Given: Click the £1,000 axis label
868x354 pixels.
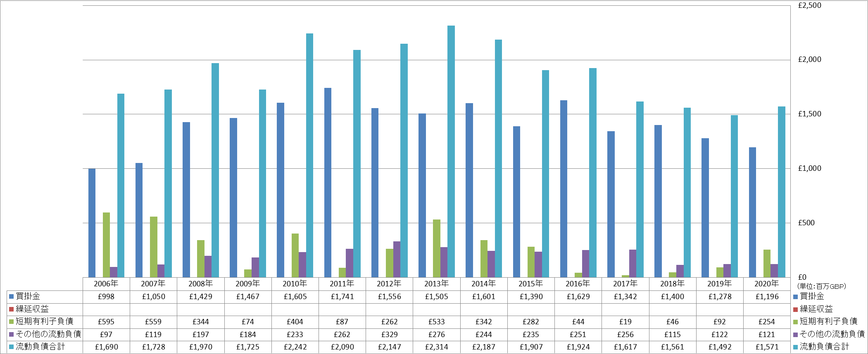Looking at the screenshot, I should [x=810, y=168].
